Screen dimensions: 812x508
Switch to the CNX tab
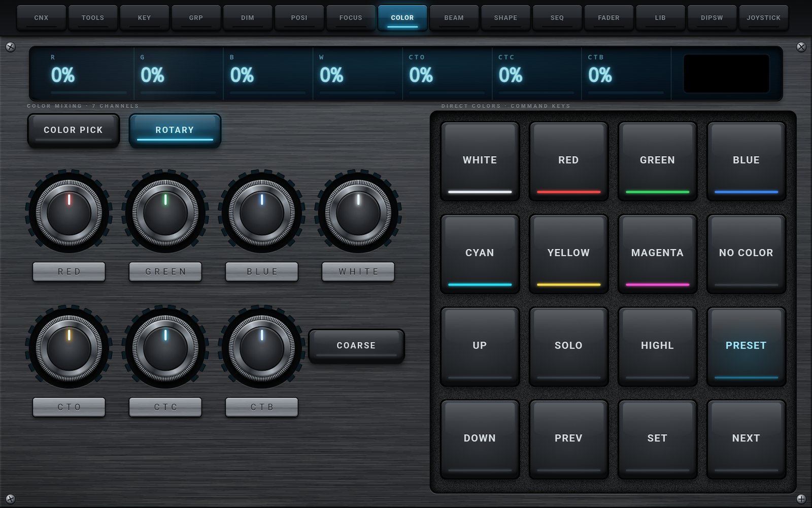[x=41, y=17]
